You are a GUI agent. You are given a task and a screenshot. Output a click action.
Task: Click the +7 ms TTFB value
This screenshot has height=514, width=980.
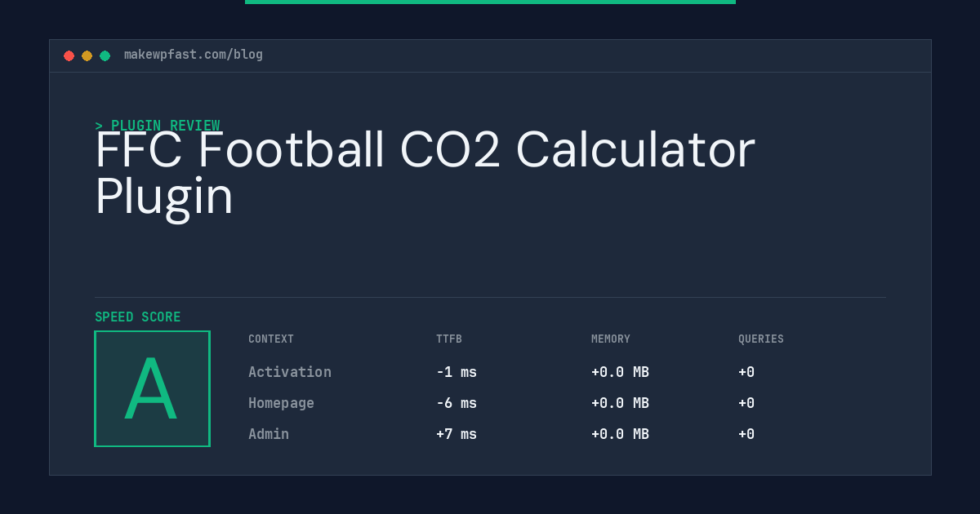[457, 434]
